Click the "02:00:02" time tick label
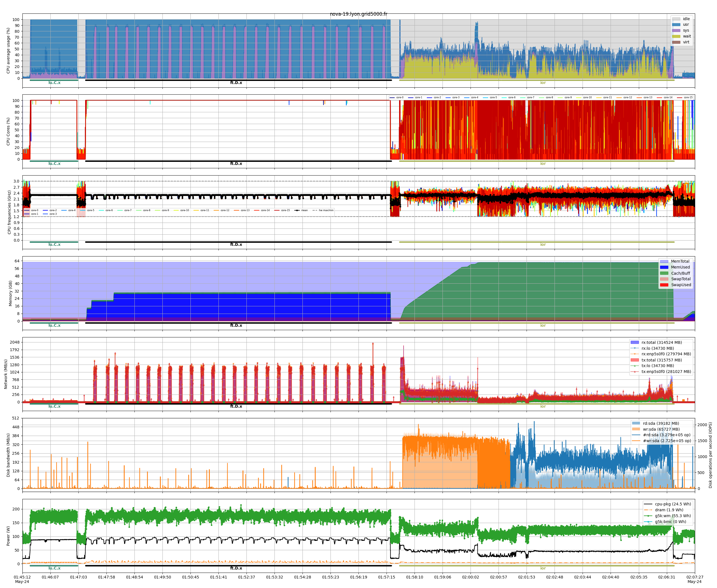717x588 pixels. (470, 577)
